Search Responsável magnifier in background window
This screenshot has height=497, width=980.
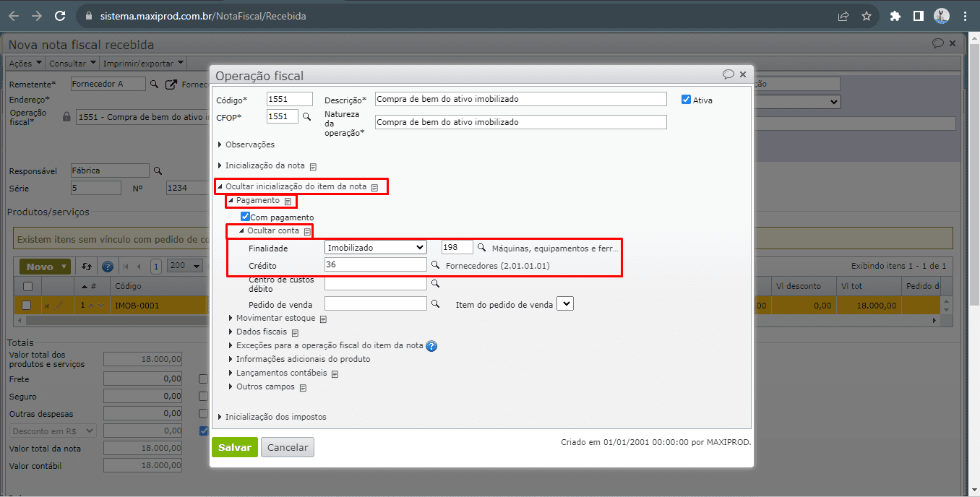tap(157, 171)
